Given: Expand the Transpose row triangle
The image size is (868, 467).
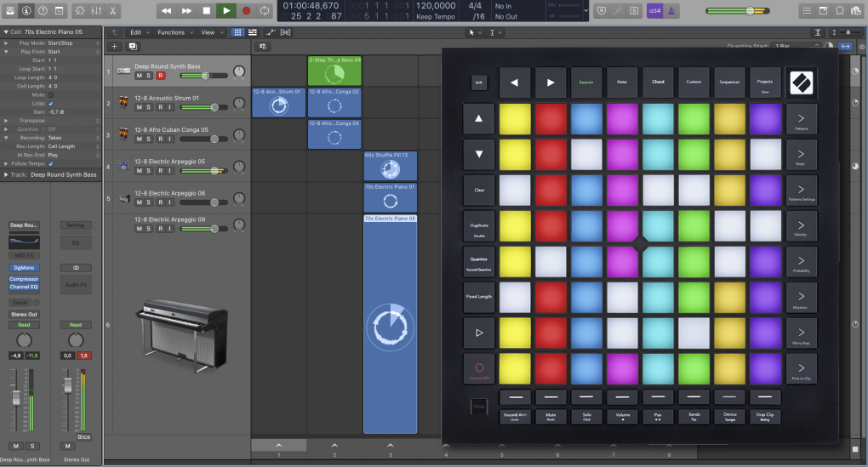Looking at the screenshot, I should (x=6, y=120).
